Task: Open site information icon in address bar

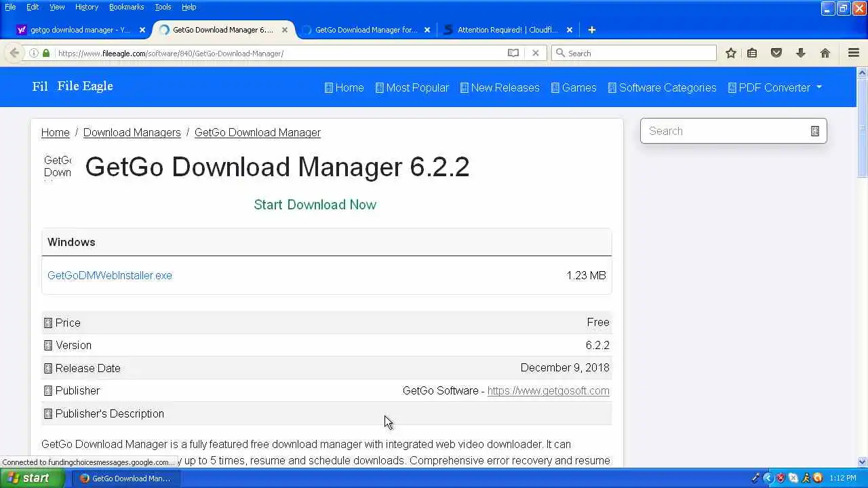Action: tap(33, 53)
